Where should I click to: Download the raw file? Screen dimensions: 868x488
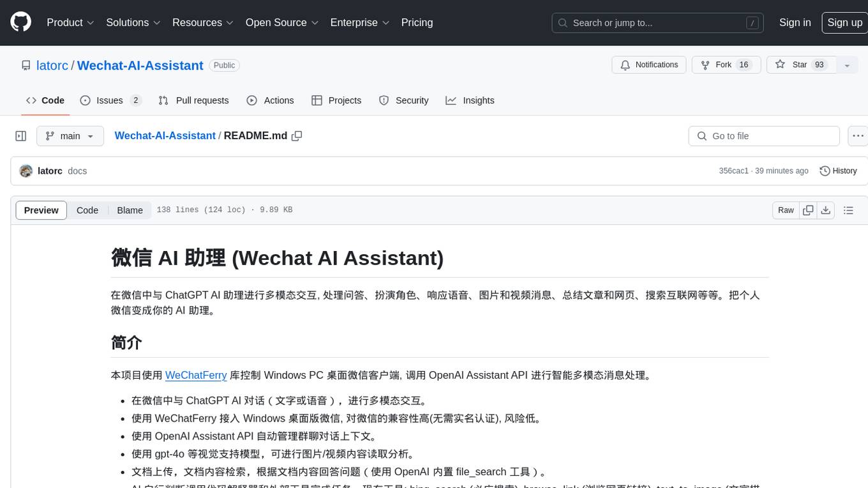coord(826,210)
